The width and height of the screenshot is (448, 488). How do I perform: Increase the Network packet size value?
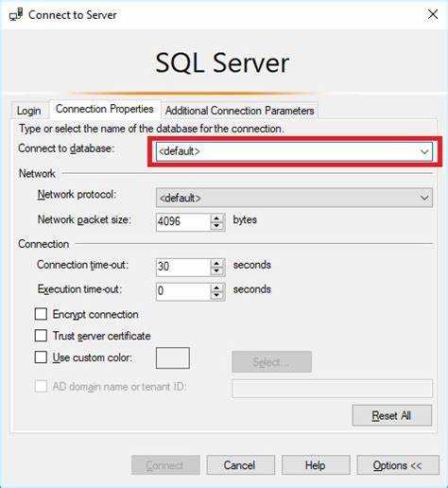point(216,218)
